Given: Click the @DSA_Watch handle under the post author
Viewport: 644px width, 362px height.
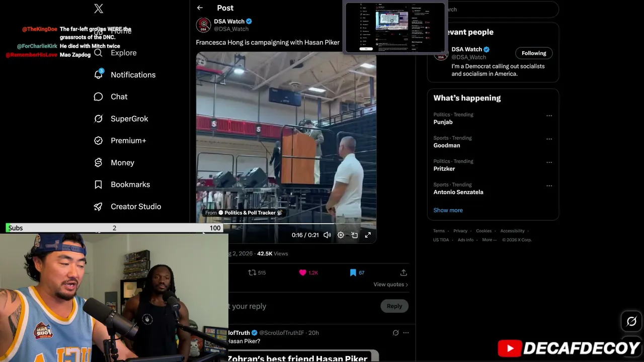Looking at the screenshot, I should pyautogui.click(x=231, y=29).
